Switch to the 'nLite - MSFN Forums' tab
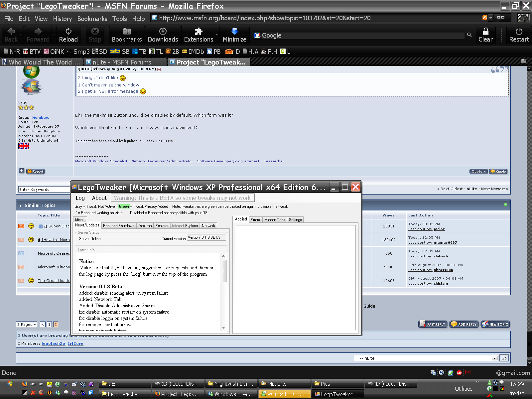Viewport: 532px width, 399px height. [x=125, y=62]
